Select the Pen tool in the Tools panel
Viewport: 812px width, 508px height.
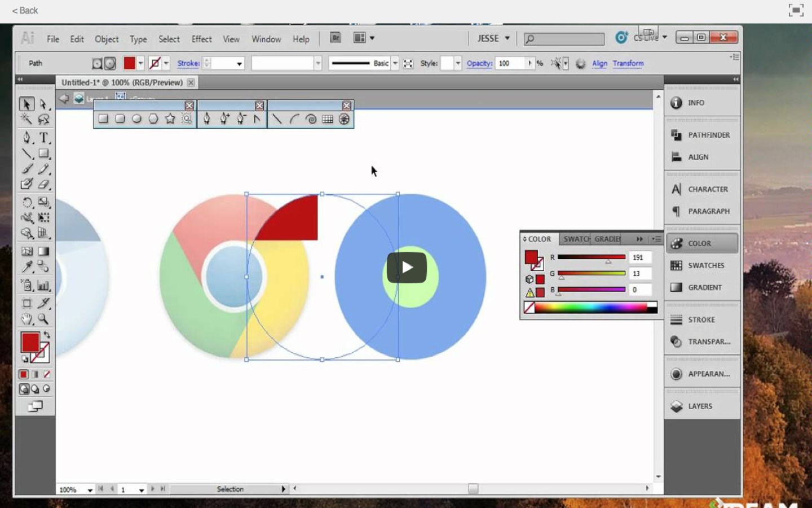[27, 138]
